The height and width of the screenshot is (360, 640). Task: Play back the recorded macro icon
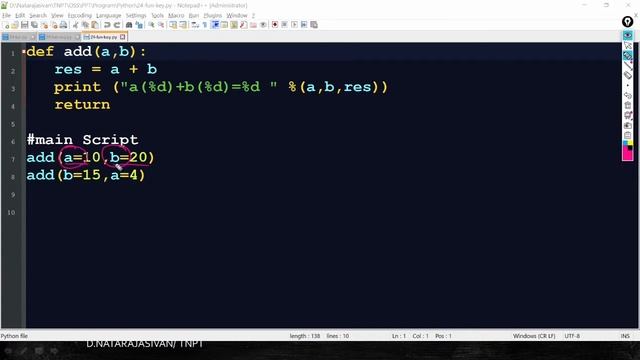(294, 25)
